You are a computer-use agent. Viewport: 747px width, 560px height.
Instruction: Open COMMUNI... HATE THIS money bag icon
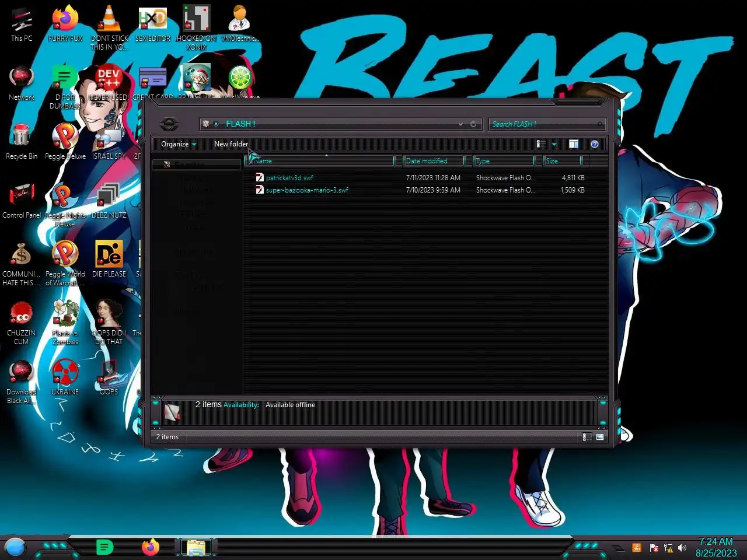click(x=22, y=264)
